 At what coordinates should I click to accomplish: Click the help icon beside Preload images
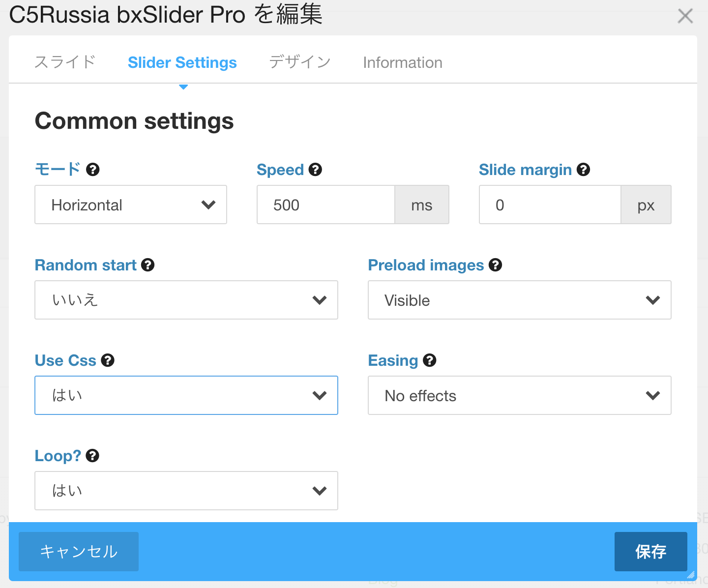point(495,265)
